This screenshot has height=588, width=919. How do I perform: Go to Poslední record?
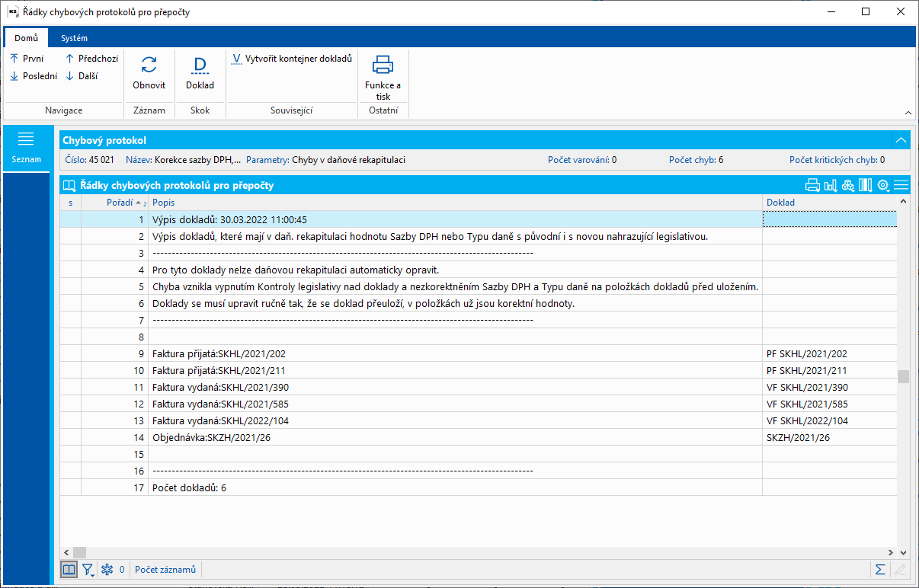(33, 76)
